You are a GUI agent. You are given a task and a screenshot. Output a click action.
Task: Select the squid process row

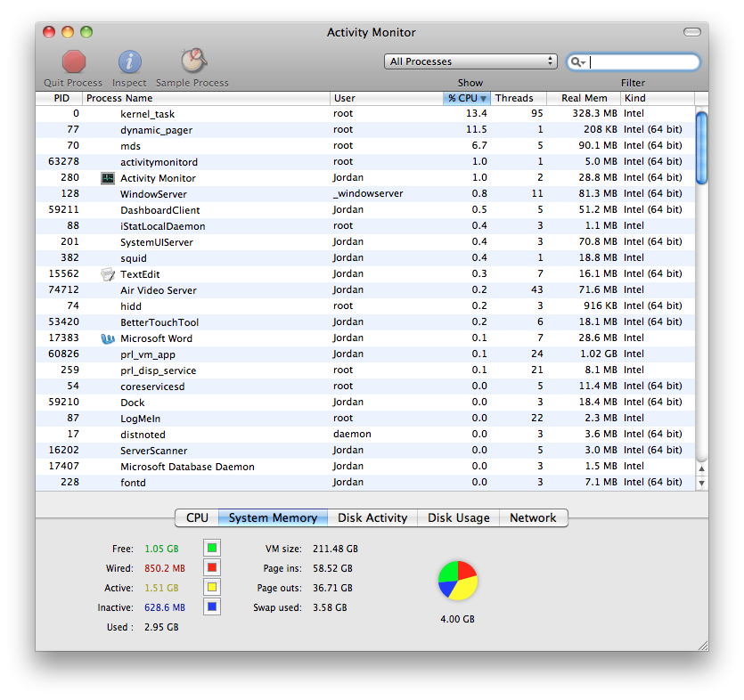[365, 258]
